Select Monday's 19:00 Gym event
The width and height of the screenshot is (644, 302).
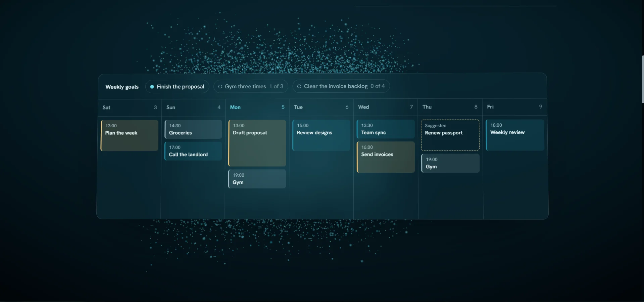coord(257,179)
